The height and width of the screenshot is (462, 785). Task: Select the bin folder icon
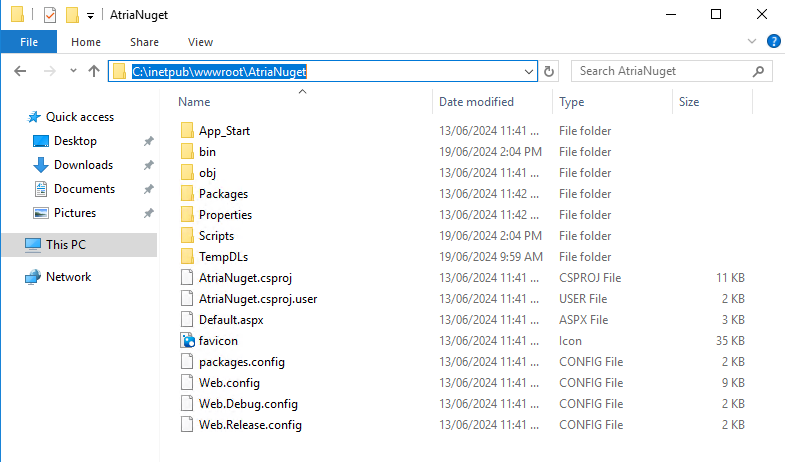(x=187, y=151)
